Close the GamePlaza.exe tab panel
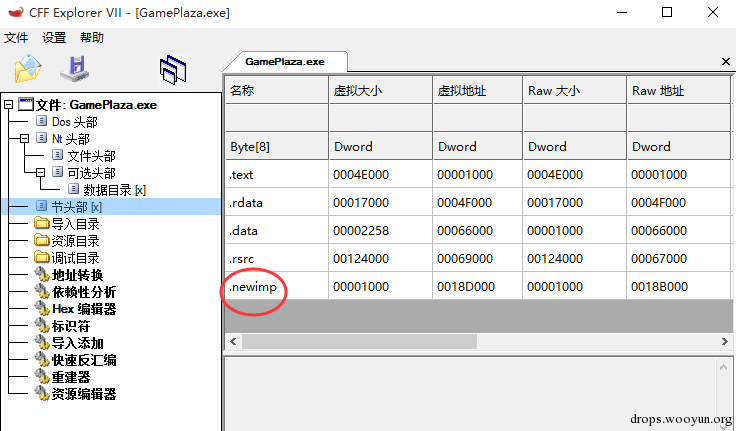The width and height of the screenshot is (736, 431). [x=725, y=62]
